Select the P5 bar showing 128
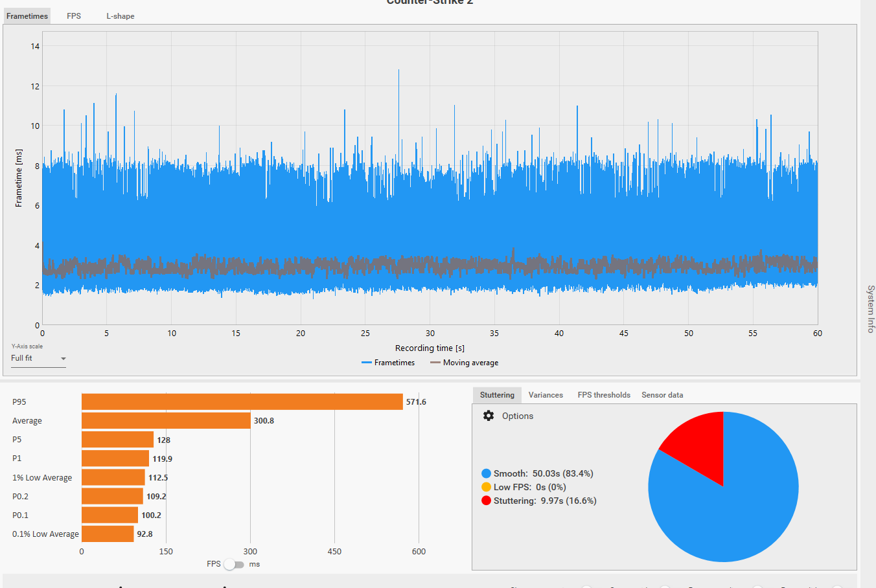This screenshot has width=876, height=588. click(x=117, y=440)
